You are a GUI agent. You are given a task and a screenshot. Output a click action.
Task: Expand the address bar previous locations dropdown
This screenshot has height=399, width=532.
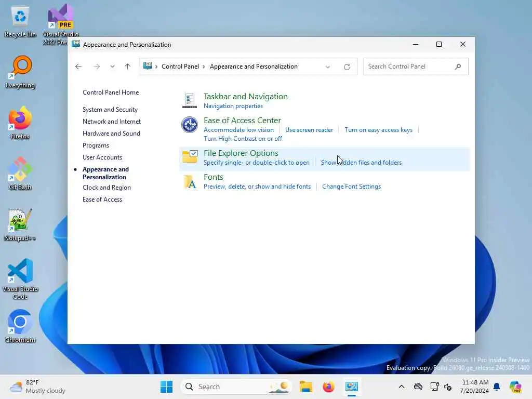[328, 67]
